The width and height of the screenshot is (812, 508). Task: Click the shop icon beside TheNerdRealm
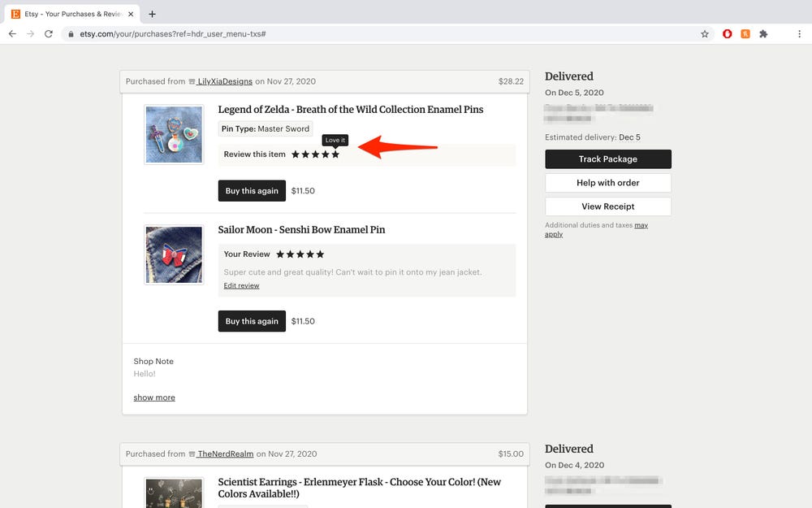pyautogui.click(x=192, y=454)
